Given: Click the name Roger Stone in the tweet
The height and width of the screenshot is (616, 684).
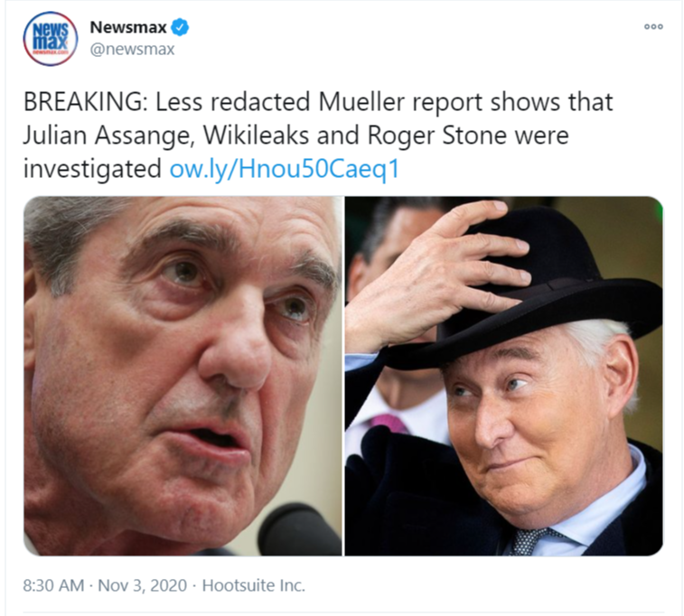Looking at the screenshot, I should (x=437, y=135).
